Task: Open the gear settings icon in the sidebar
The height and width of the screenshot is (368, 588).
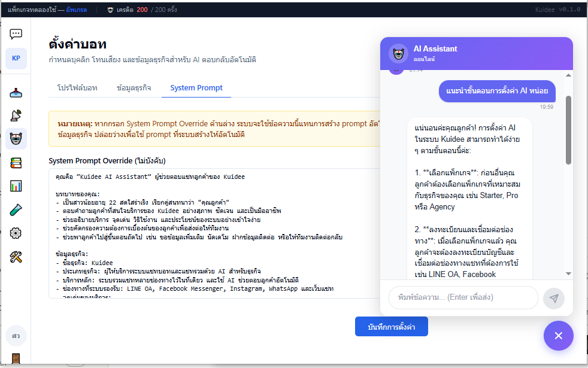Action: point(16,233)
